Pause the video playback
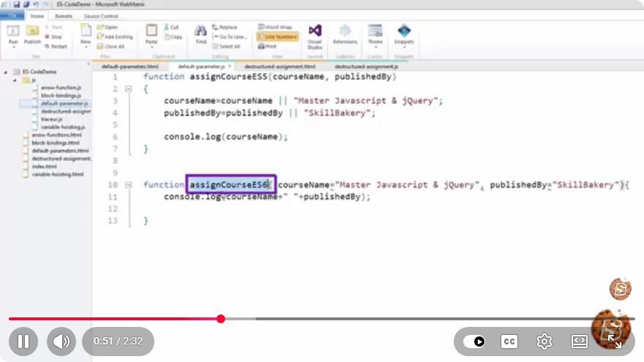 [23, 341]
